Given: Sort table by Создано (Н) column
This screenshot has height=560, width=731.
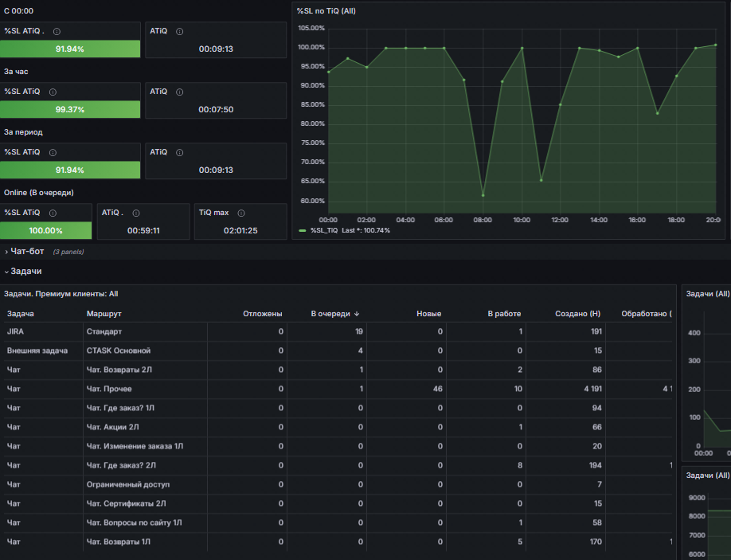Looking at the screenshot, I should 577,314.
